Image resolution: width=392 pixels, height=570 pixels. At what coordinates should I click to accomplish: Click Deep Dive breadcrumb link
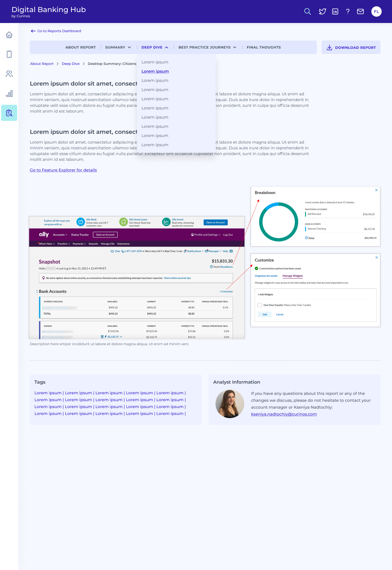(71, 64)
